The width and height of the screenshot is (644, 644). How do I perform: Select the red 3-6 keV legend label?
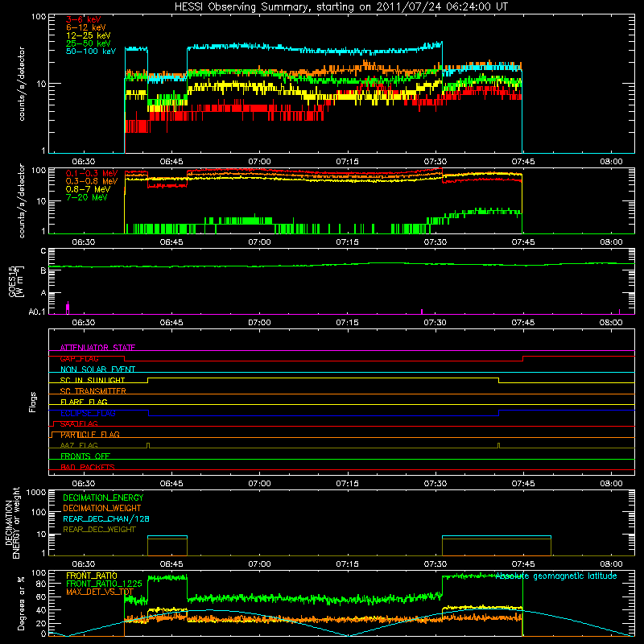pos(83,19)
